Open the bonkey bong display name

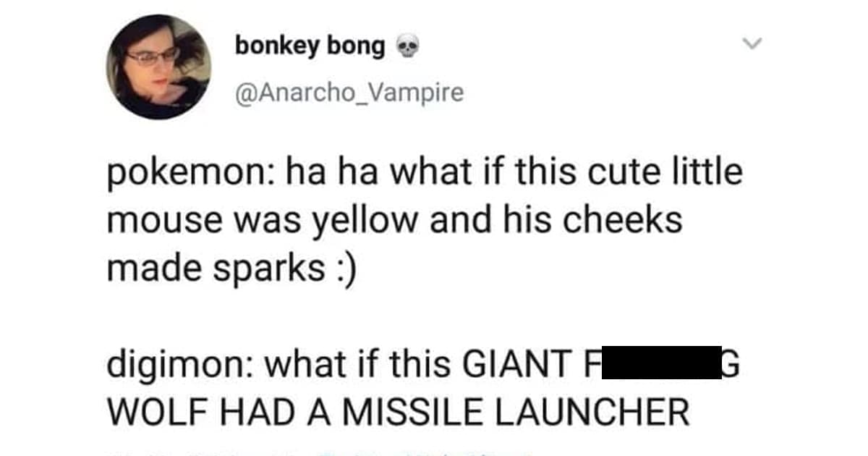coord(310,46)
